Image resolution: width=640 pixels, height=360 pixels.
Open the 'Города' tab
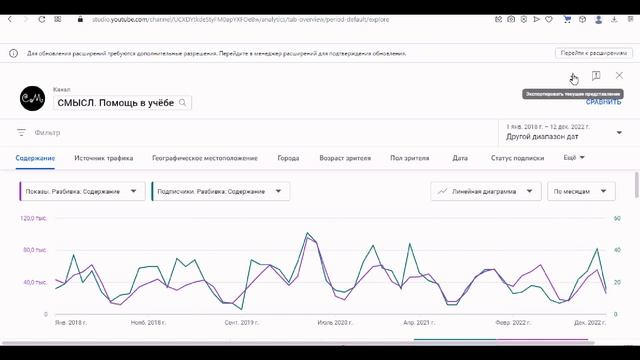[288, 158]
